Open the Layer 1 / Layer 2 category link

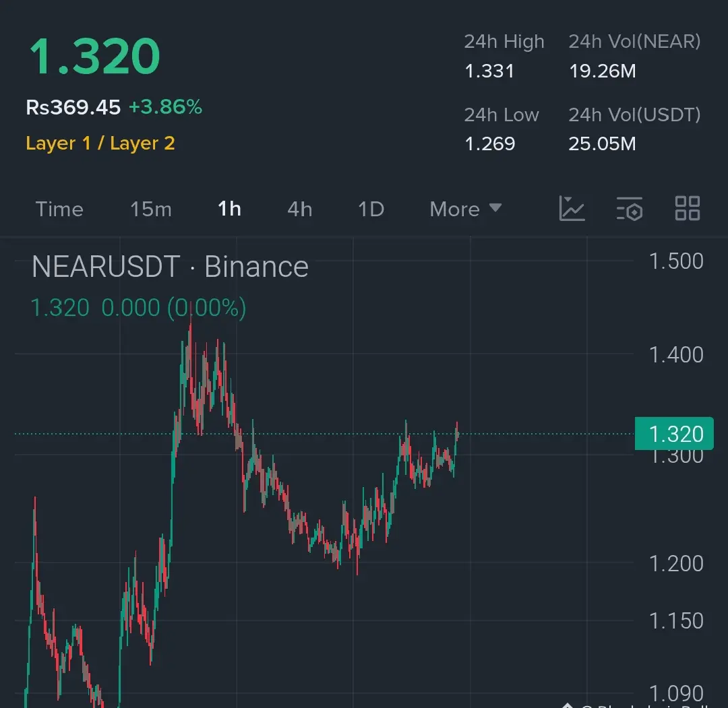[100, 143]
